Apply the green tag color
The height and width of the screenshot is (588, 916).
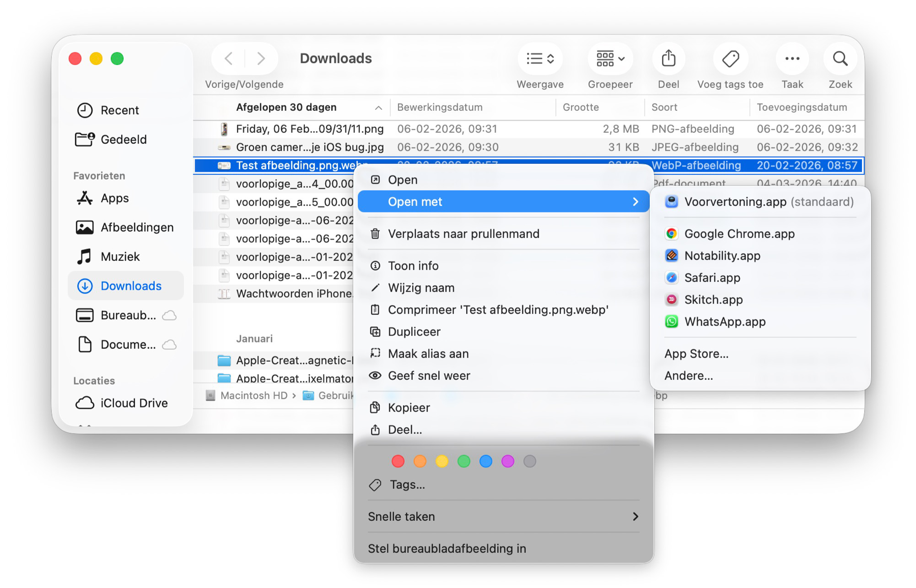pyautogui.click(x=464, y=461)
